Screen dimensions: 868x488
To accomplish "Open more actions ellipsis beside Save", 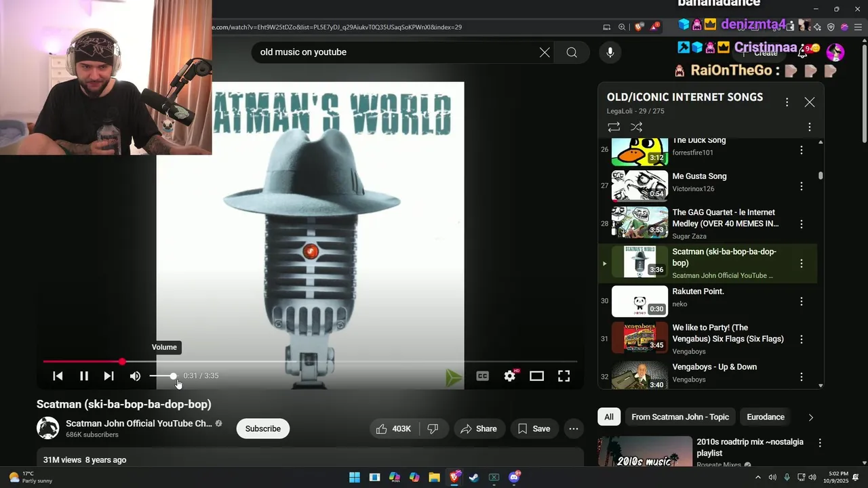I will coord(574,428).
